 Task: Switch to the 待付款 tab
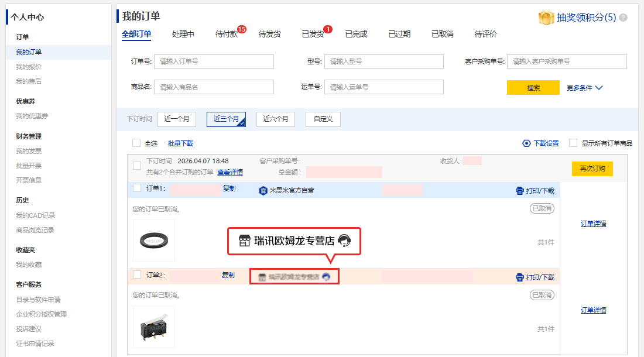[x=226, y=35]
